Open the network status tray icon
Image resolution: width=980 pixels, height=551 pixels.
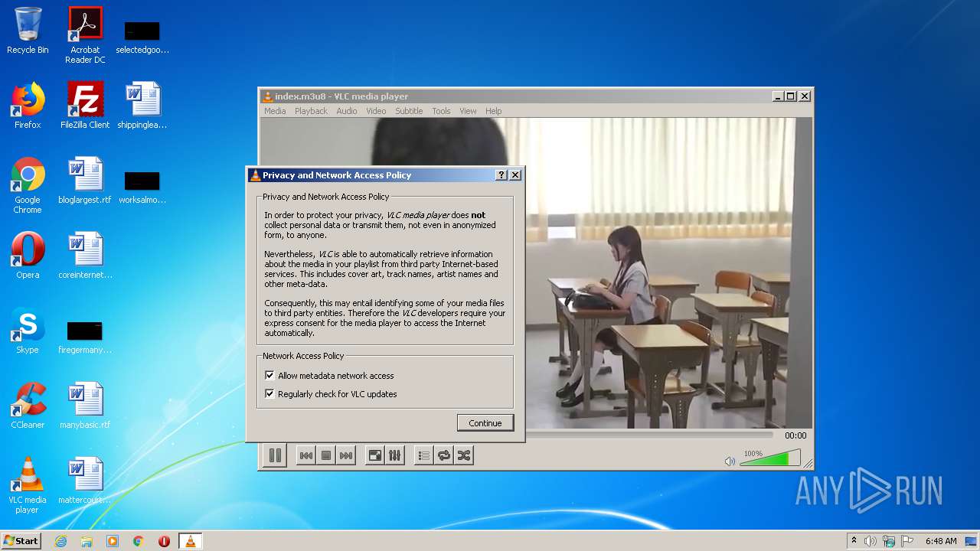click(889, 541)
